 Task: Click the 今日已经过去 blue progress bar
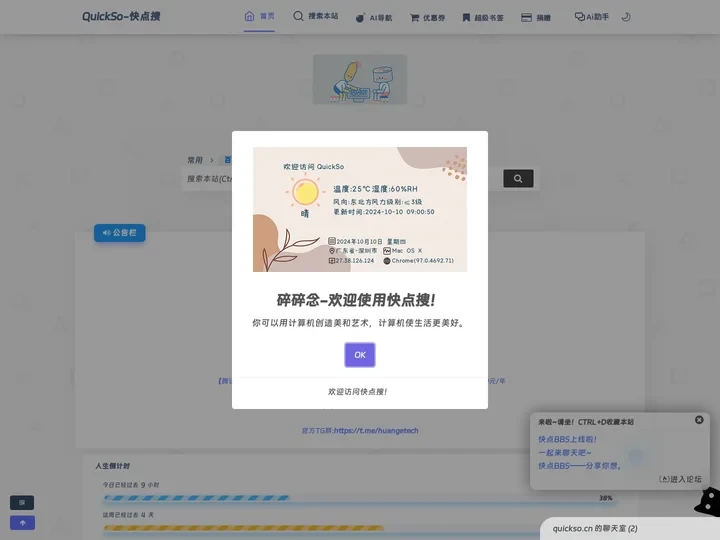pyautogui.click(x=197, y=498)
